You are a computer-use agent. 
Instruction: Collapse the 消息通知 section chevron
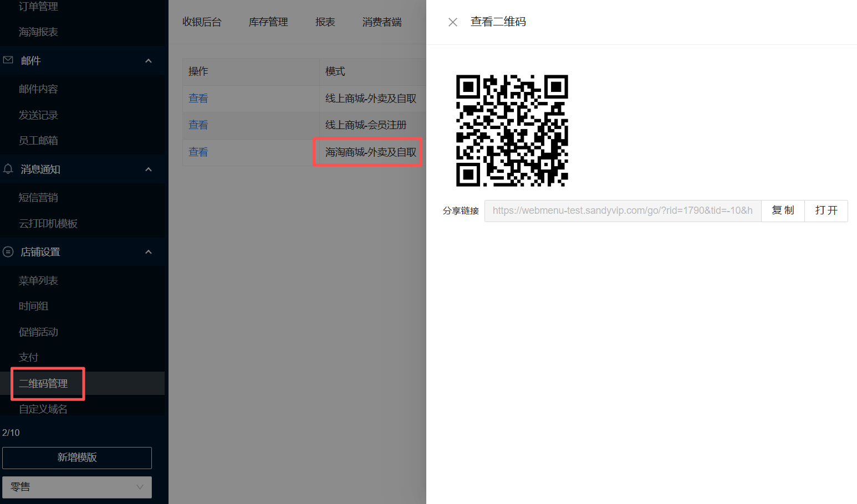148,169
